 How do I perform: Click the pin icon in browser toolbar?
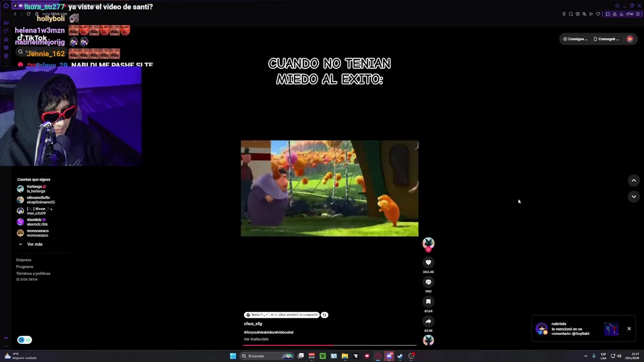[x=564, y=14]
